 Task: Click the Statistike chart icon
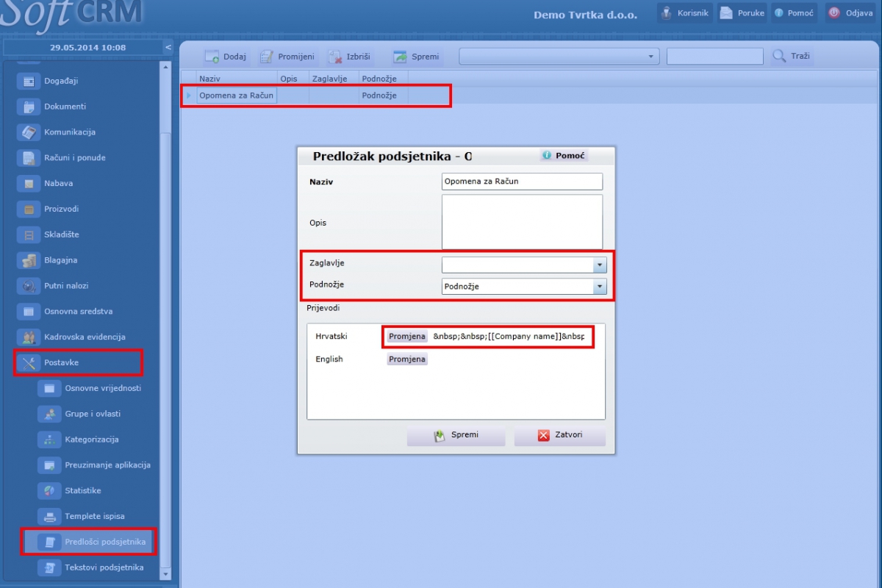coord(49,490)
